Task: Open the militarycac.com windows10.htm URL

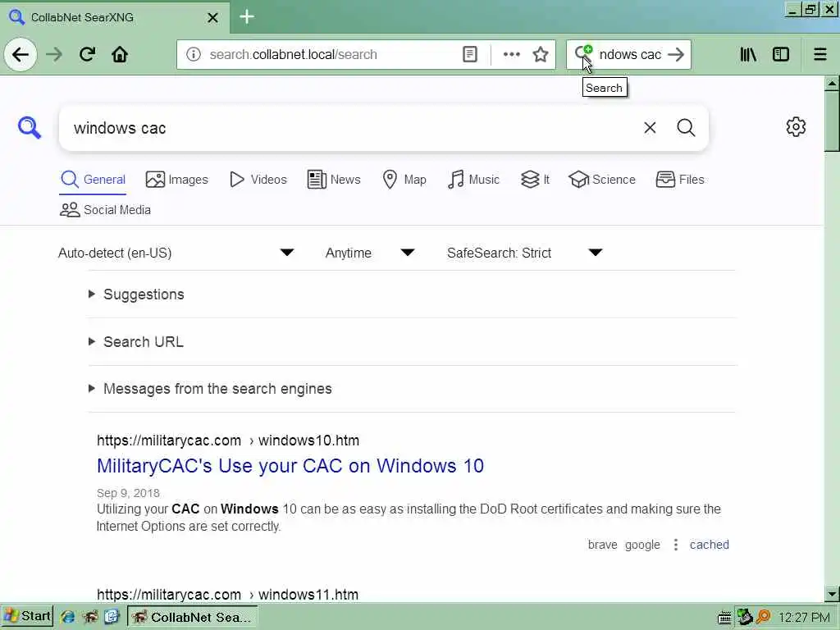Action: click(228, 441)
